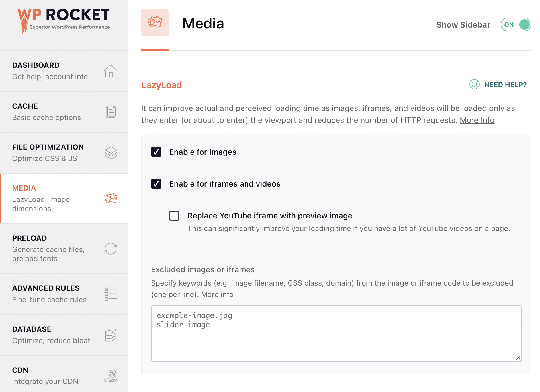Click the Cache document icon

coord(111,112)
